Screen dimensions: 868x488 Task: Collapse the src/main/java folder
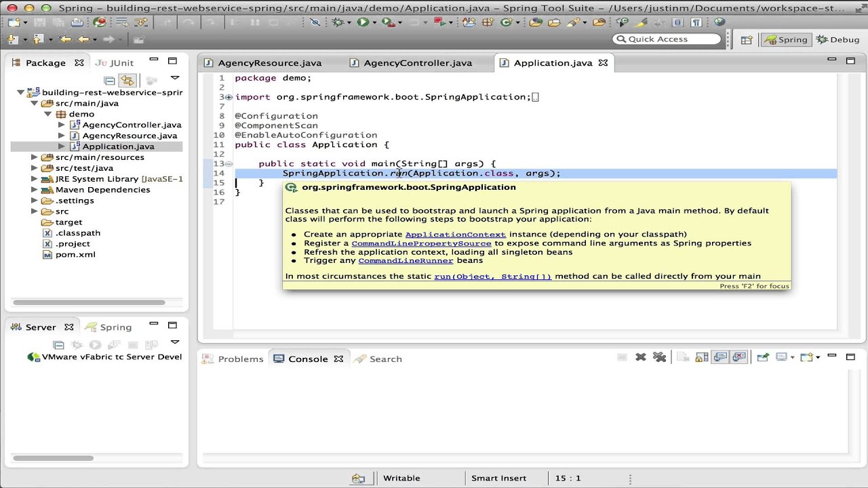[34, 103]
